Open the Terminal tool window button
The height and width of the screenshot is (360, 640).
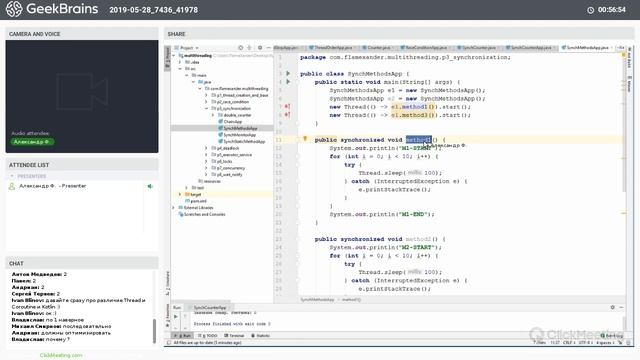(x=234, y=336)
